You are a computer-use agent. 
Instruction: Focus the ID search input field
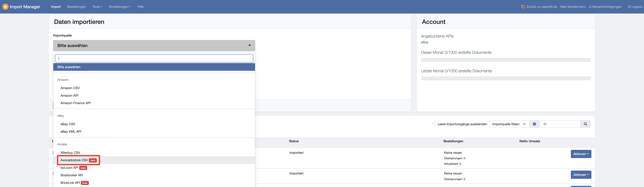pyautogui.click(x=560, y=124)
